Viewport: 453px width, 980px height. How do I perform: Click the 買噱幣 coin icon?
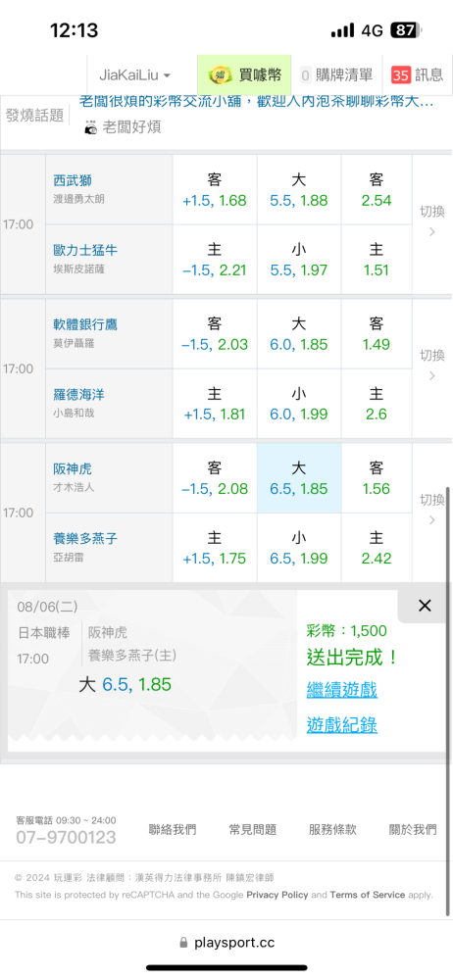(221, 75)
